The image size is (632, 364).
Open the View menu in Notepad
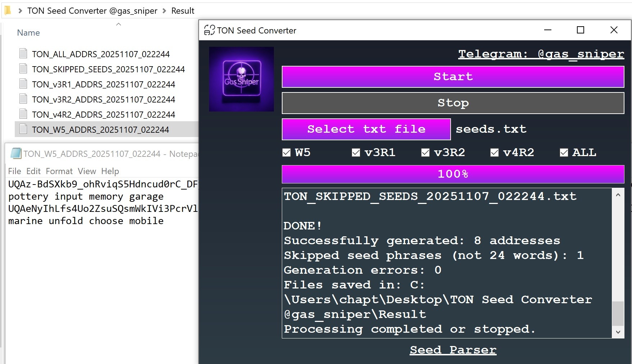[x=87, y=171]
